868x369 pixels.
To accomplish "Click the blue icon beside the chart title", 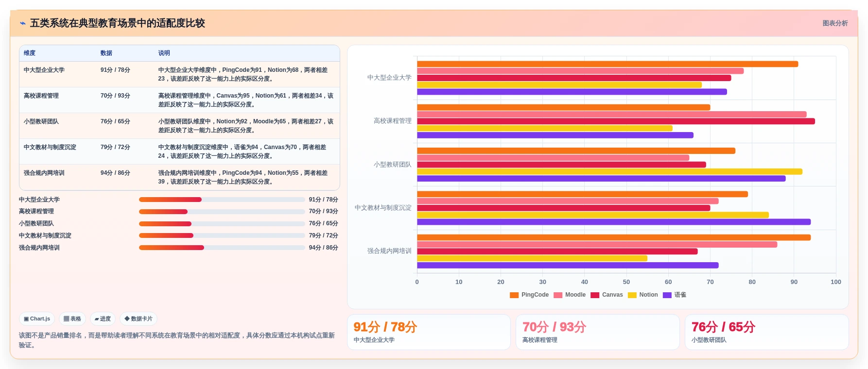I will [x=23, y=23].
